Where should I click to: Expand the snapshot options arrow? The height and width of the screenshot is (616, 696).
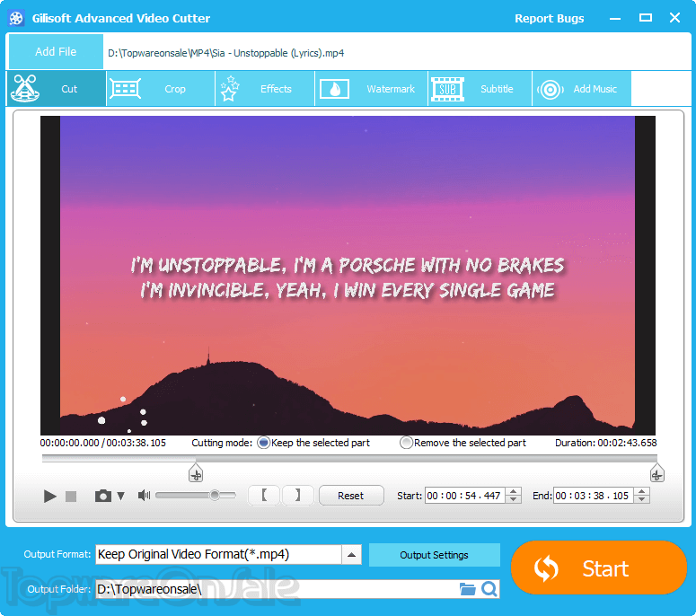[x=120, y=497]
